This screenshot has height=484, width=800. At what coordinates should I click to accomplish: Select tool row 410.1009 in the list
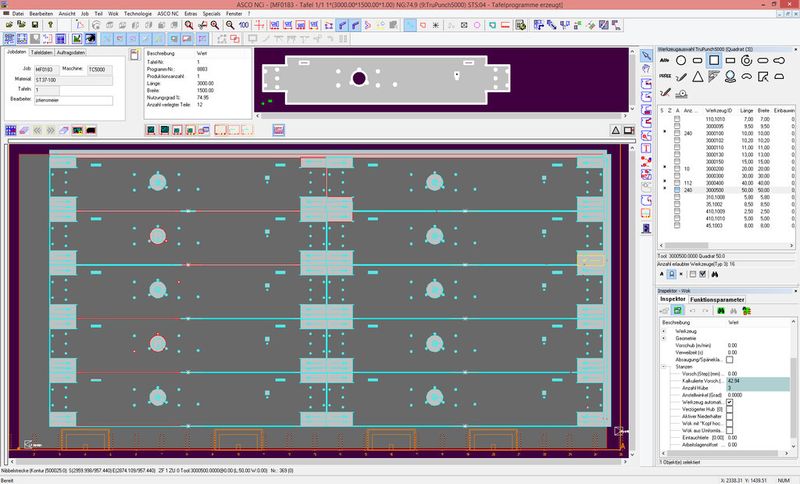[727, 211]
